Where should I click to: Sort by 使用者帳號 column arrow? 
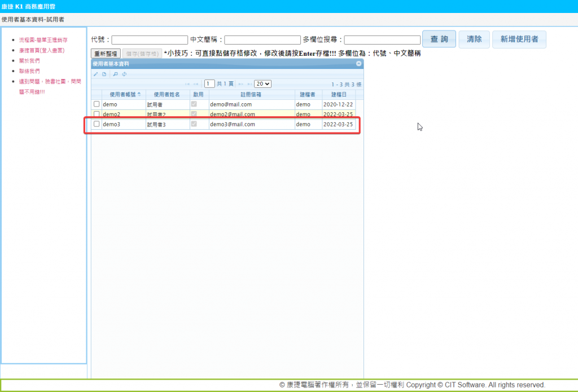(139, 94)
